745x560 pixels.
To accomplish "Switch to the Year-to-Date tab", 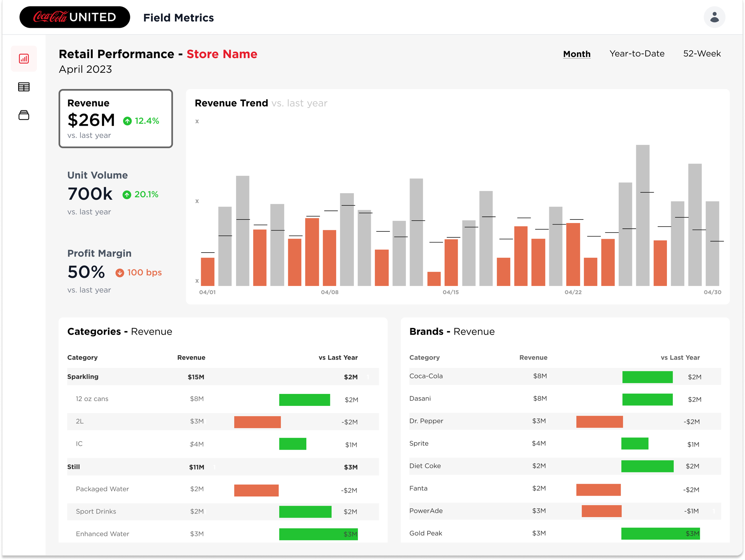I will (x=637, y=54).
